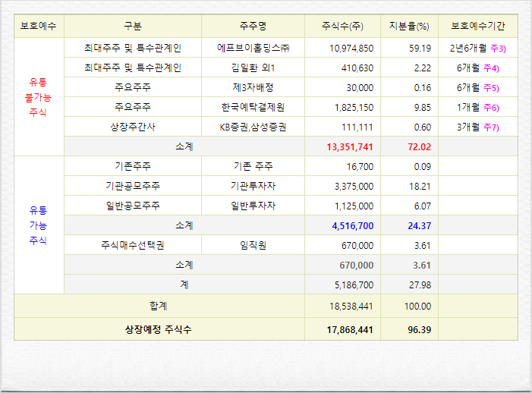The width and height of the screenshot is (532, 393).
Task: Click the 상장예정 주식수 label
Action: [159, 329]
